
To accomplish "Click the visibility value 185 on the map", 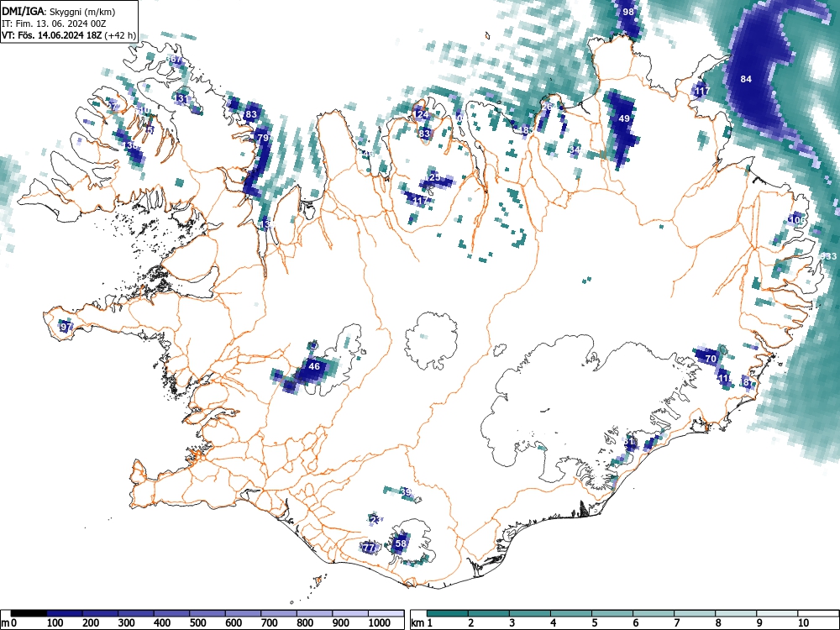I will click(x=526, y=130).
